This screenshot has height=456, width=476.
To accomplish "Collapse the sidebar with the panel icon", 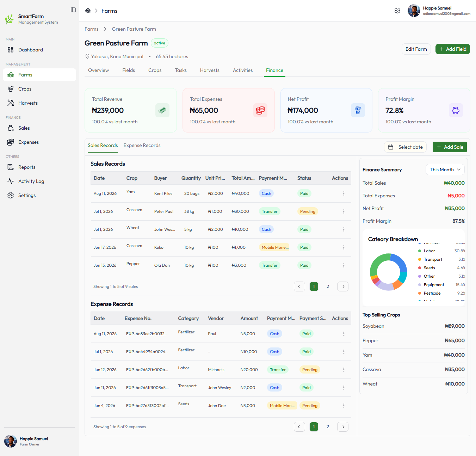I will coord(73,10).
